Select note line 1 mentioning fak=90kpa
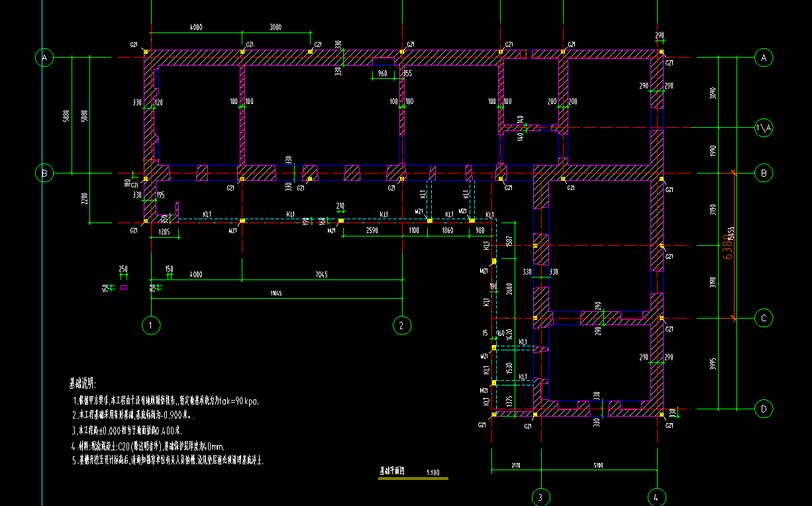The width and height of the screenshot is (812, 506). [166, 401]
